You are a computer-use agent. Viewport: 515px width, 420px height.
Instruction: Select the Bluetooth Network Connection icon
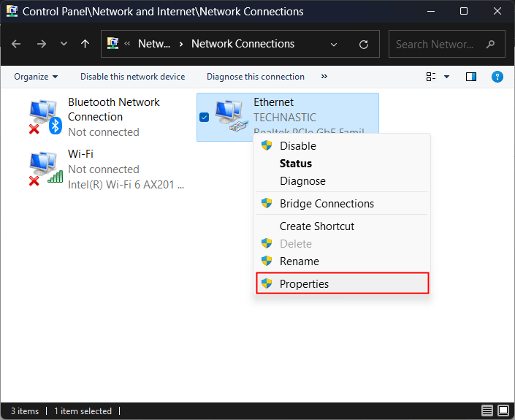(x=45, y=117)
